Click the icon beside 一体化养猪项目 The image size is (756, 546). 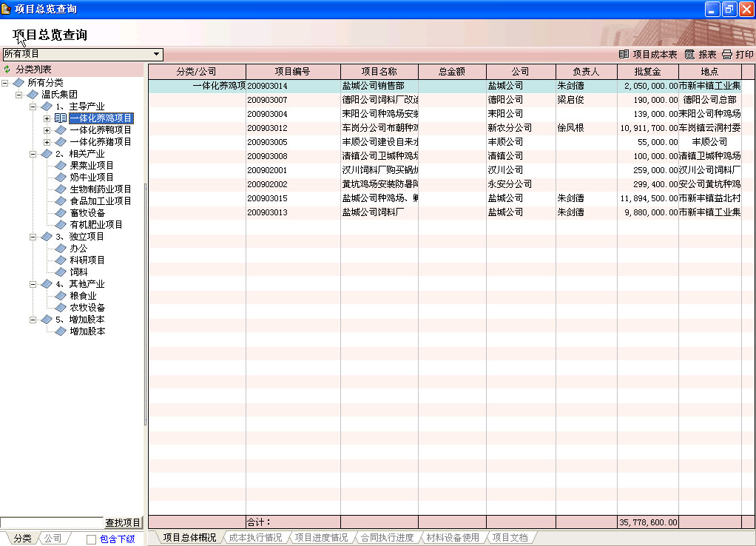[x=60, y=142]
